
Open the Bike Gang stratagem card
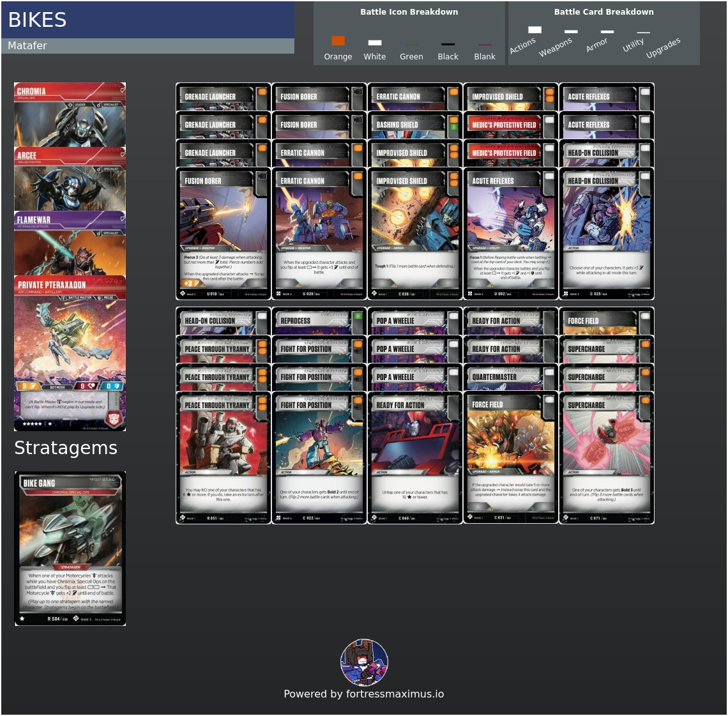[x=70, y=549]
